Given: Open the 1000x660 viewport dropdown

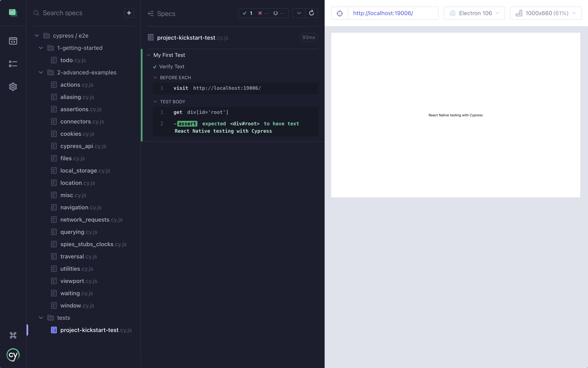Looking at the screenshot, I should coord(546,13).
